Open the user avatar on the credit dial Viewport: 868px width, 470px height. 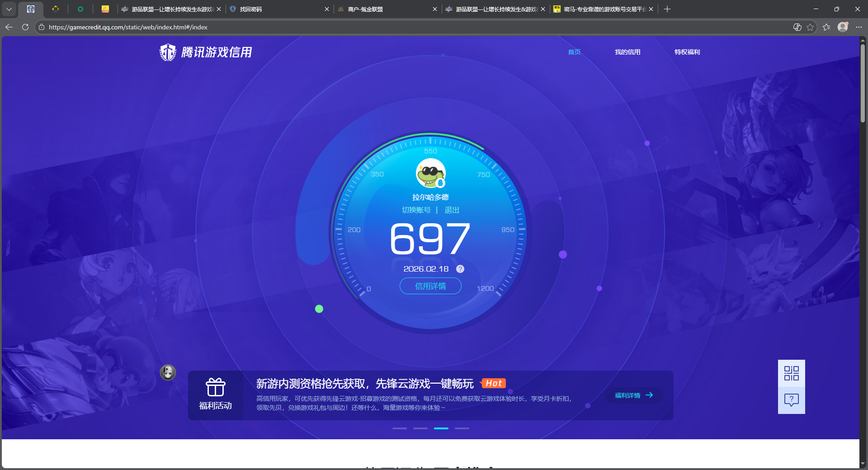point(429,173)
